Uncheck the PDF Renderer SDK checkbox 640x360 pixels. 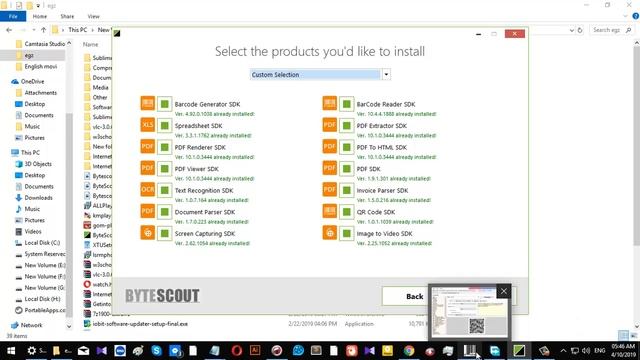tap(164, 147)
